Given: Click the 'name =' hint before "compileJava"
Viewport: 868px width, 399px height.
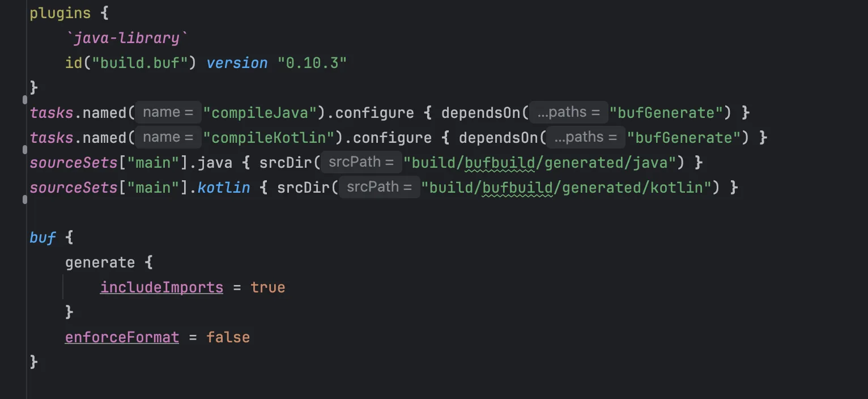Looking at the screenshot, I should click(168, 112).
